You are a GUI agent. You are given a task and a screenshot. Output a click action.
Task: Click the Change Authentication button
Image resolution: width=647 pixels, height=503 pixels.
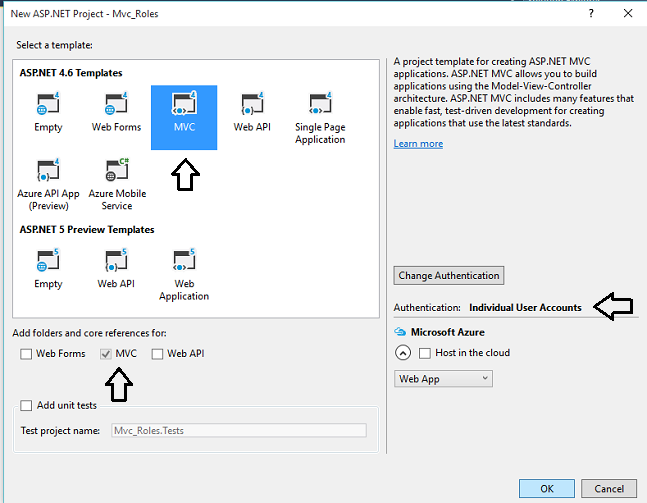tap(449, 275)
